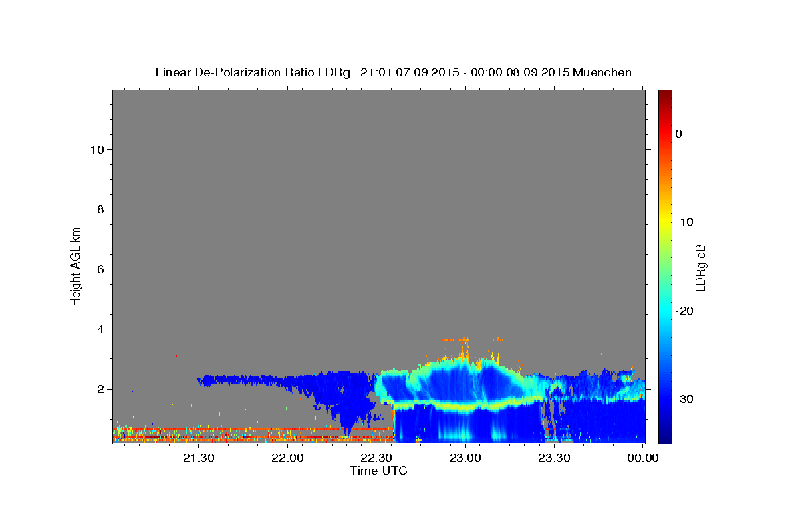Click the 00:00 time tick label
The width and height of the screenshot is (798, 532).
[x=643, y=458]
